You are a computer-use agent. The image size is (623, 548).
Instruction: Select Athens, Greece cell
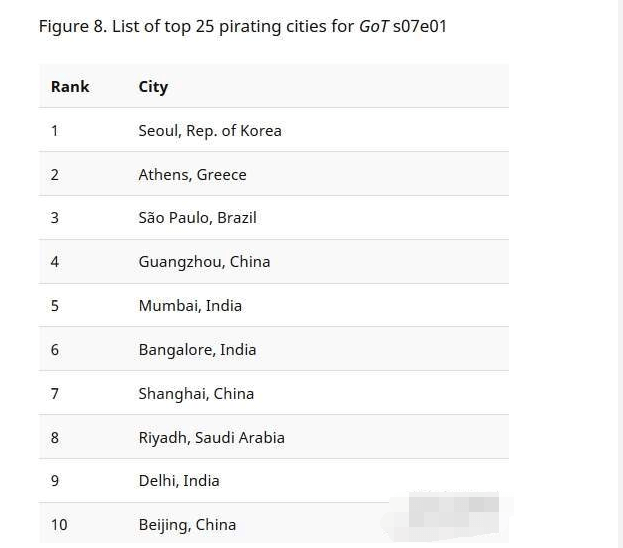[192, 175]
